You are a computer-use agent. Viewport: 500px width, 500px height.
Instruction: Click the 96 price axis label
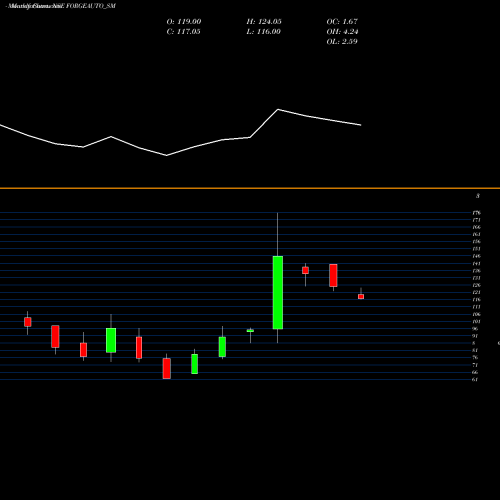(475, 329)
